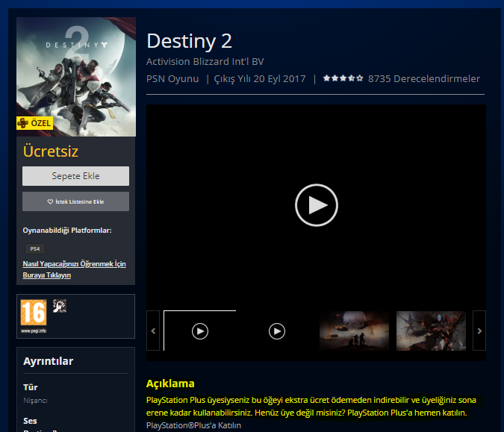The height and width of the screenshot is (432, 504).
Task: Add Destiny 2 to cart with Sepete Ekle
Action: (76, 176)
